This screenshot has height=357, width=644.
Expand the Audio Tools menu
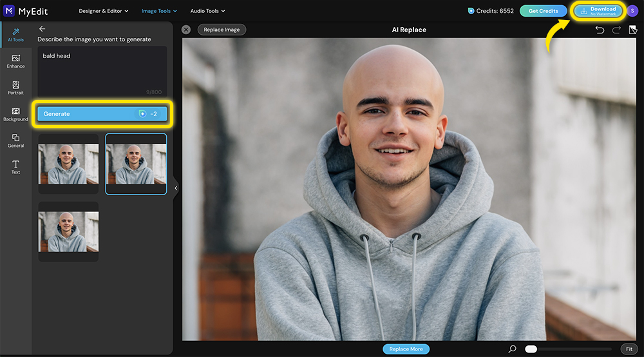tap(207, 11)
